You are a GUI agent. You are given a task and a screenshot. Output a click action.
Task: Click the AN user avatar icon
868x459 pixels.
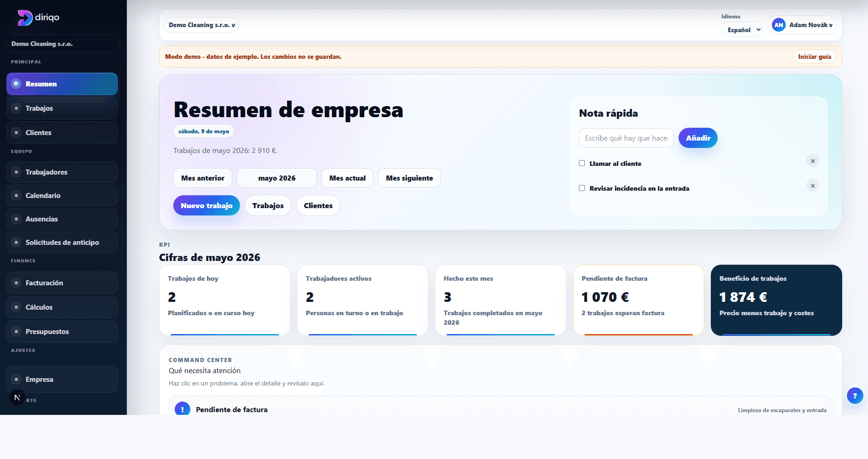(778, 25)
